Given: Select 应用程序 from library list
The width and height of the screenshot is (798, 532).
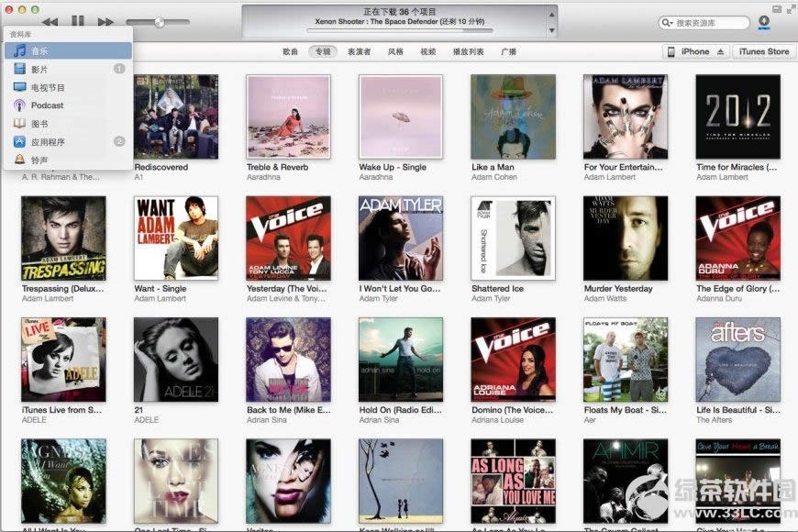Looking at the screenshot, I should pyautogui.click(x=68, y=142).
